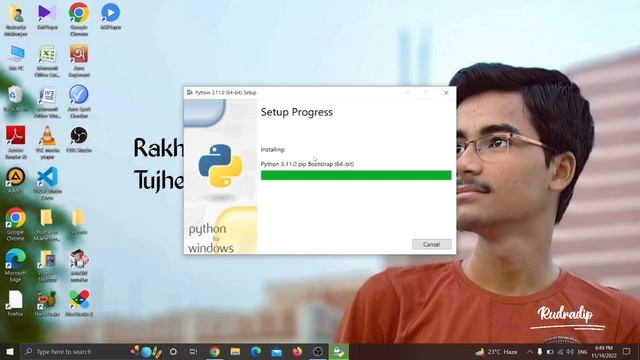The image size is (640, 360).
Task: Open Cortana from the taskbar
Action: (x=173, y=351)
